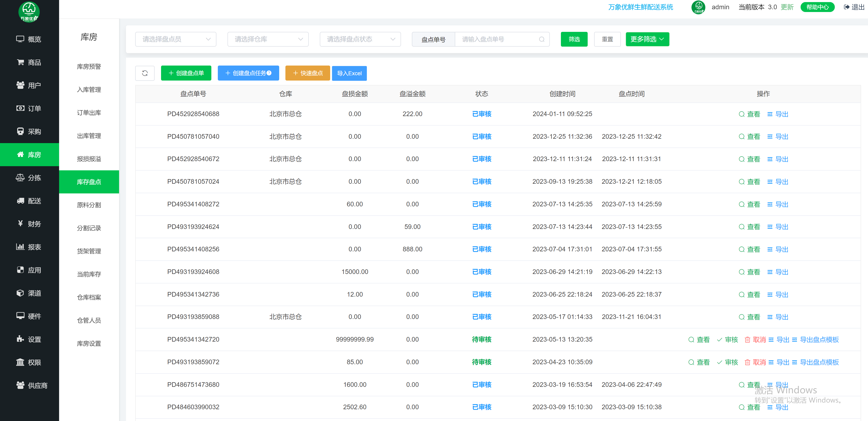Open the 请选择盘点员 dropdown
The height and width of the screenshot is (421, 868).
pyautogui.click(x=175, y=39)
